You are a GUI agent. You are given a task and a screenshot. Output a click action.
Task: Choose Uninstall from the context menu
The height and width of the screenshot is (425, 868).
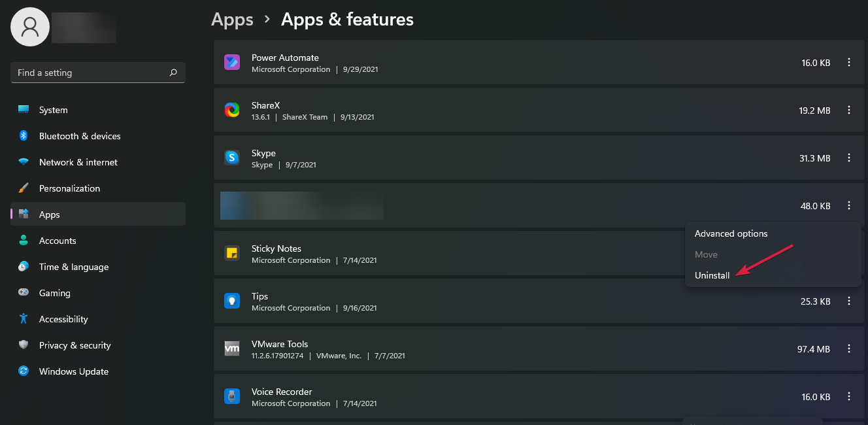click(712, 275)
